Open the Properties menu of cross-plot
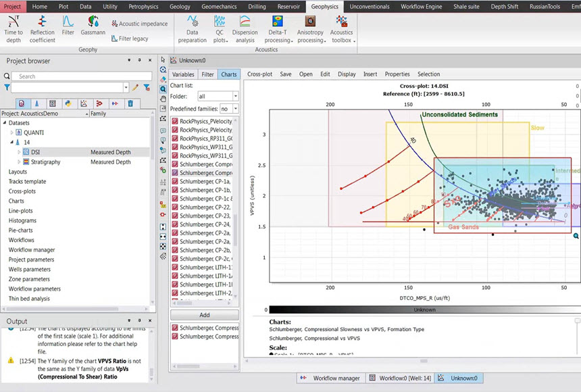581x392 pixels. [397, 74]
